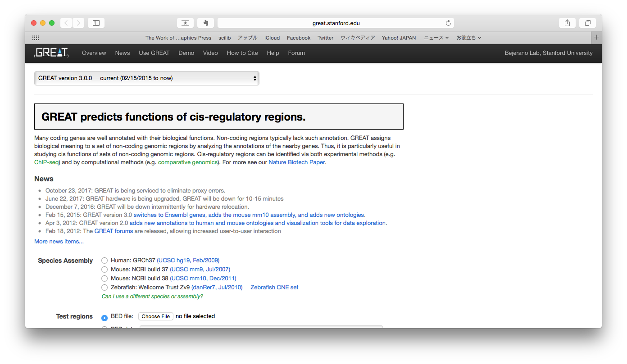Expand the お役立ち bookmarks folder
The width and height of the screenshot is (627, 364).
coord(468,38)
